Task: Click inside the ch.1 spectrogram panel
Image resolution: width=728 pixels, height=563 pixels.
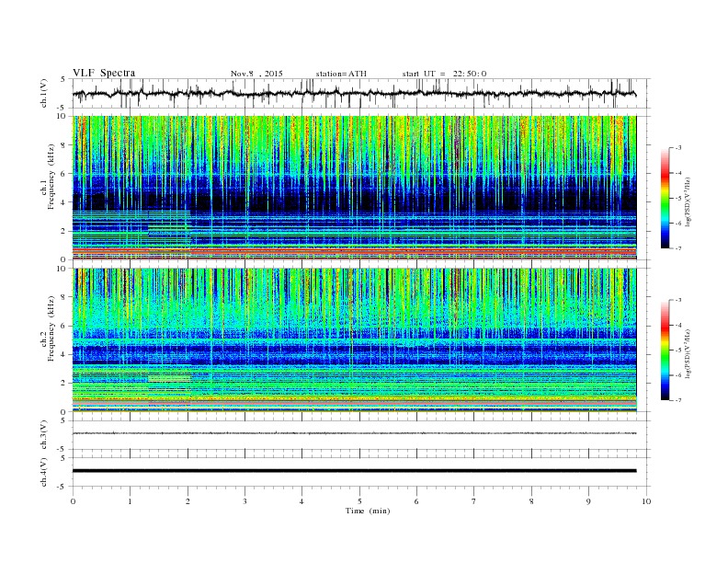Action: pos(354,188)
